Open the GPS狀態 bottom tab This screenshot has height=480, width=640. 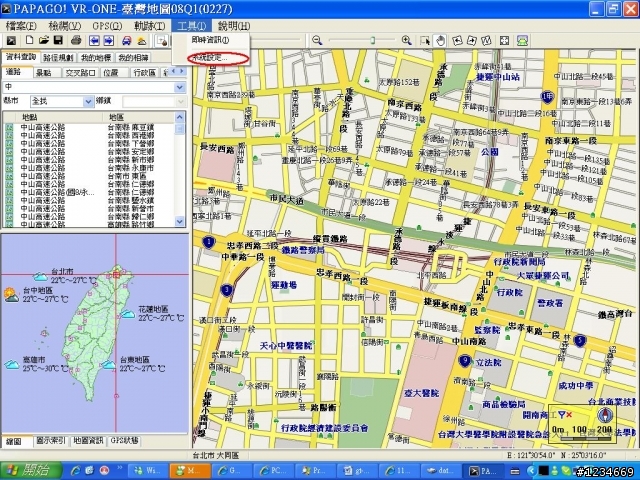(124, 441)
